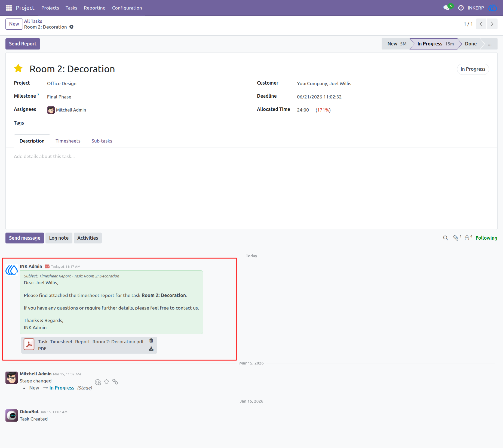Viewport: 503px width, 448px height.
Task: Open the Activities button in chatter
Action: click(88, 238)
